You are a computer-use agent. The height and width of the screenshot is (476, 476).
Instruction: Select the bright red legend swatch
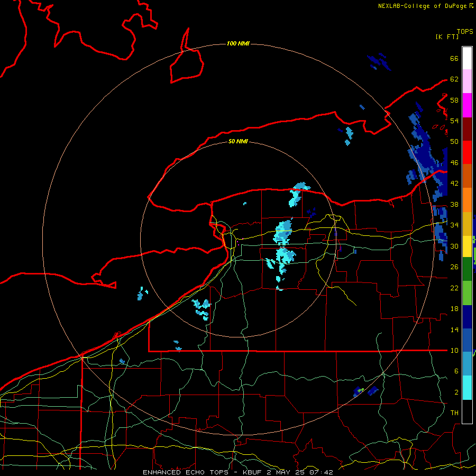pyautogui.click(x=467, y=153)
